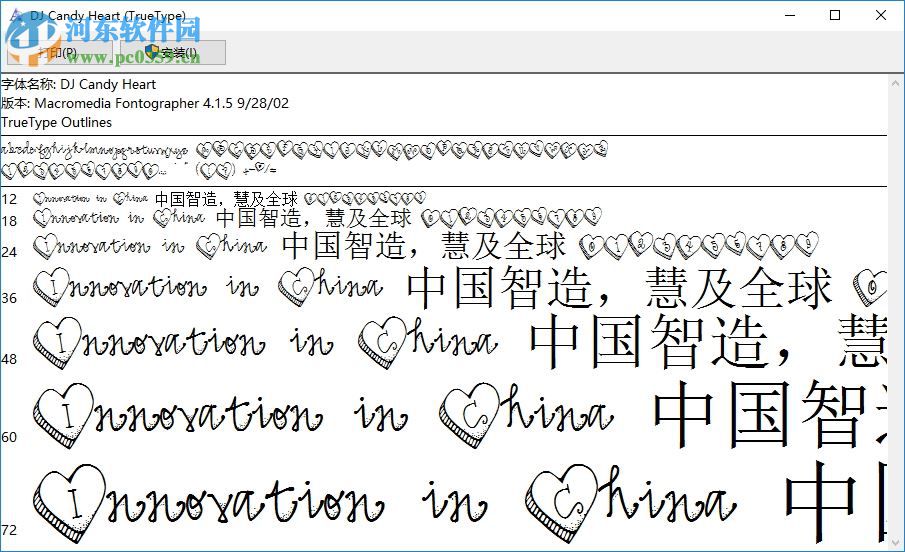Screen dimensions: 905x552
Task: Click the size 12 sample label
Action: tap(9, 200)
